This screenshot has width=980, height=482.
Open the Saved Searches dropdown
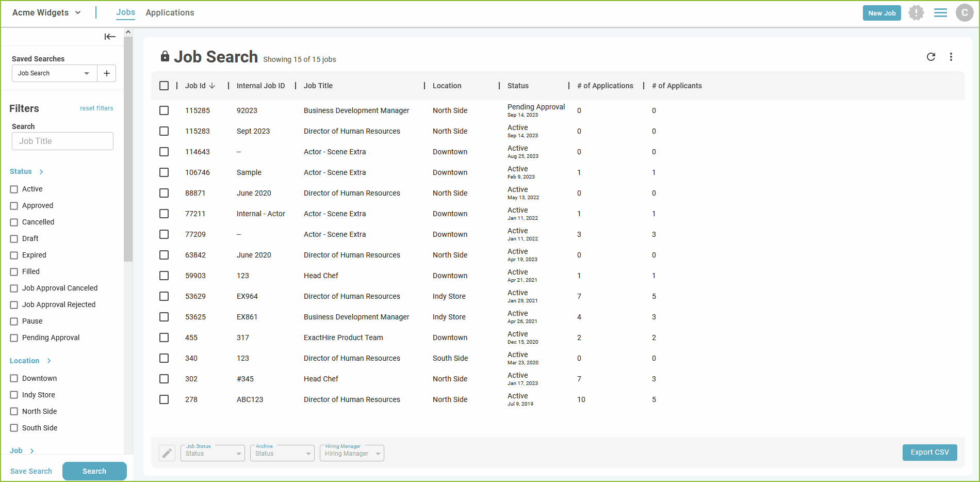[55, 73]
